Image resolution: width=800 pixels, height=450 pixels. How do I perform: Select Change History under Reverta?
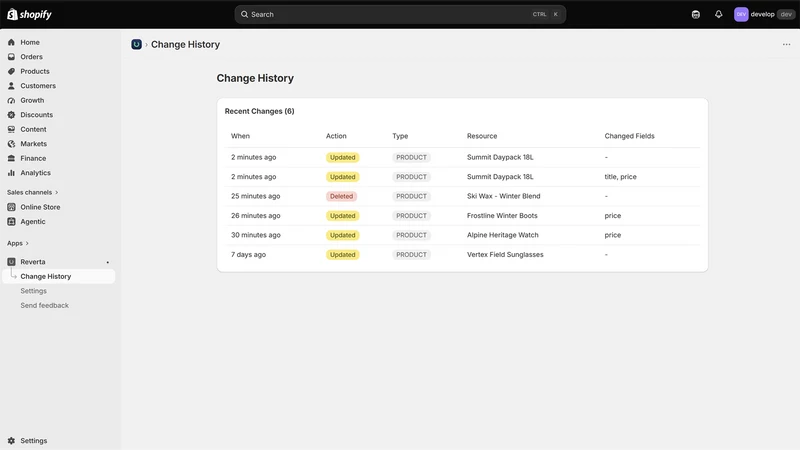click(x=59, y=277)
